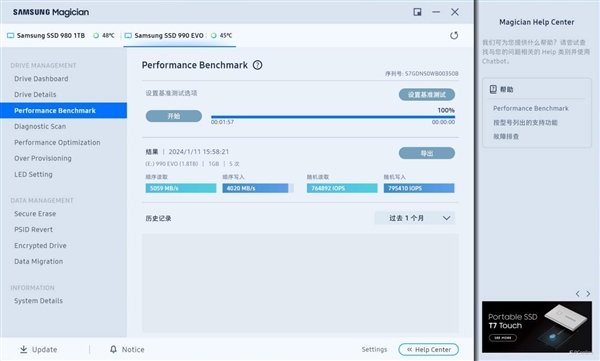
Task: Click the help question mark beside Performance Benchmark
Action: (x=258, y=65)
